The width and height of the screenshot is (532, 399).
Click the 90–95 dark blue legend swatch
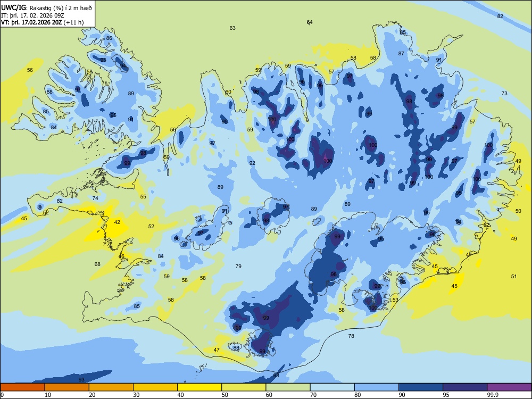pos(421,387)
